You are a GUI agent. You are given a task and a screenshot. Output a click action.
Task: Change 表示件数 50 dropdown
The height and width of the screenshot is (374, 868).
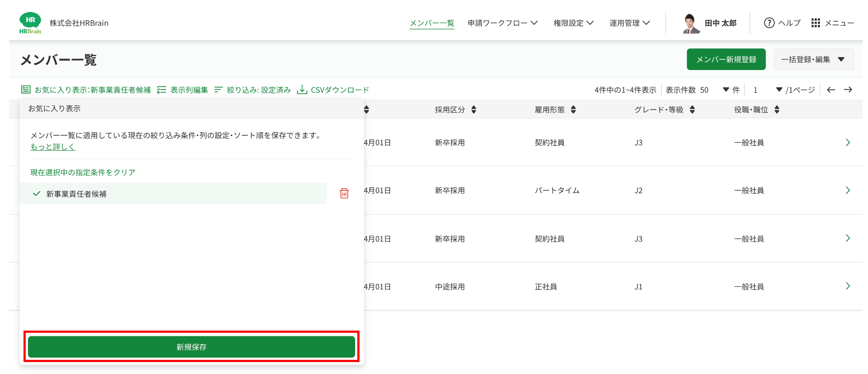click(x=714, y=90)
